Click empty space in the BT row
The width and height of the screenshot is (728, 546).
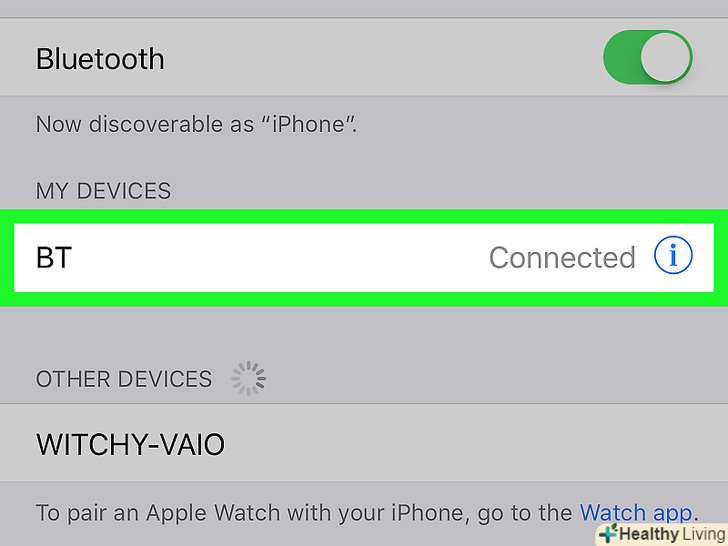[279, 258]
